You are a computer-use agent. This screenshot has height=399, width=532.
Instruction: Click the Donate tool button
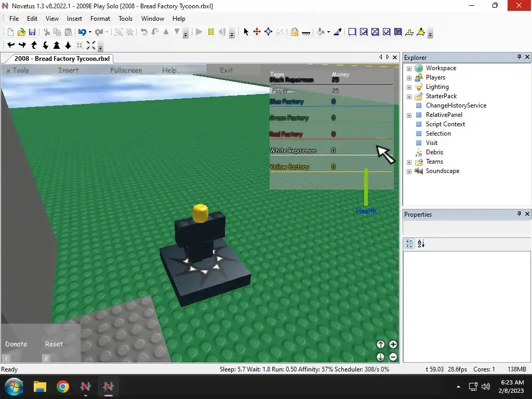click(16, 344)
